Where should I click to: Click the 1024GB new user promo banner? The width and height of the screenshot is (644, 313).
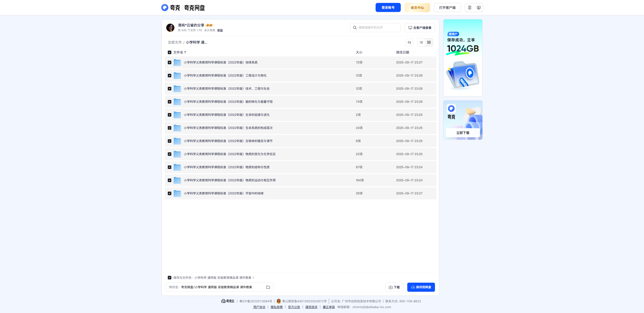tap(463, 58)
